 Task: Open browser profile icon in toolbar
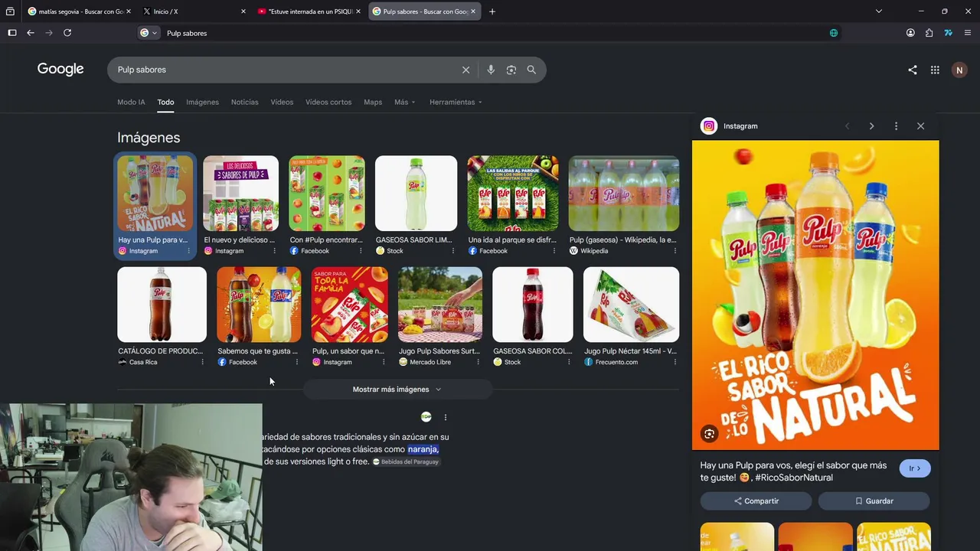pyautogui.click(x=910, y=33)
